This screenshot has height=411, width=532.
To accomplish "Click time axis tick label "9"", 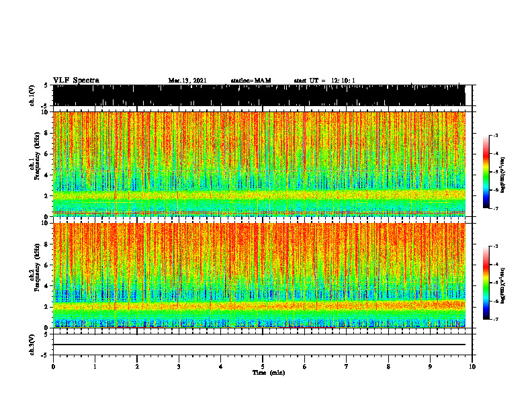I will point(430,367).
